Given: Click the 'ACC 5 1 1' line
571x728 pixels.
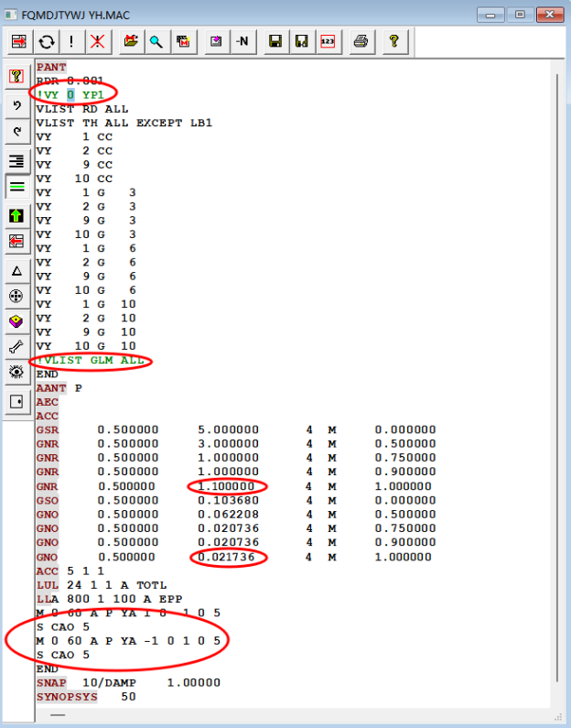Looking at the screenshot, I should click(70, 571).
